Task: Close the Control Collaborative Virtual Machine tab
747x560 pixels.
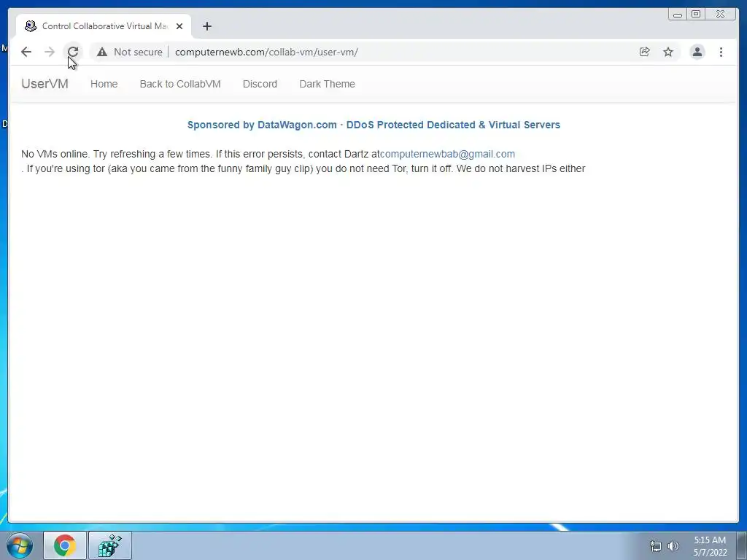Action: (179, 26)
